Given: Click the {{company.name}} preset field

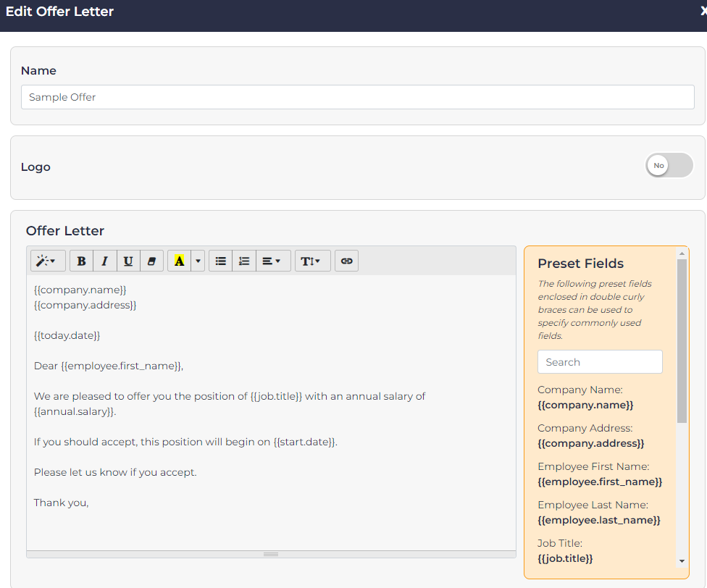Looking at the screenshot, I should pos(585,406).
